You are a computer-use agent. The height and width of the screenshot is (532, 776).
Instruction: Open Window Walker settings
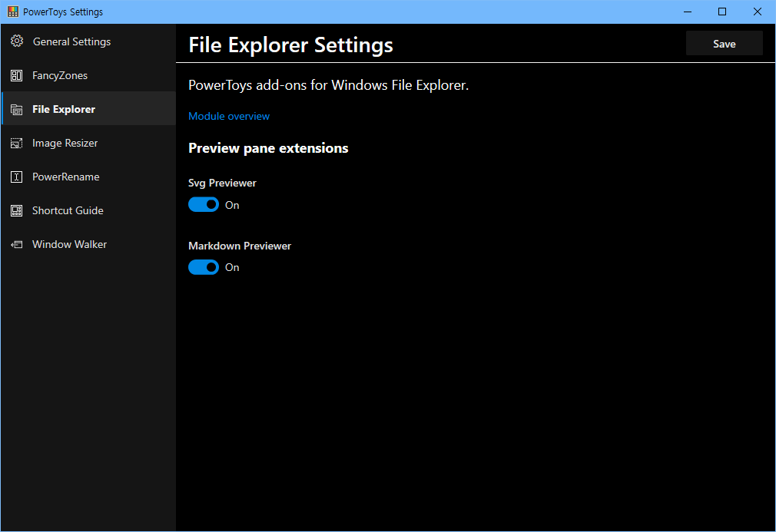click(88, 244)
